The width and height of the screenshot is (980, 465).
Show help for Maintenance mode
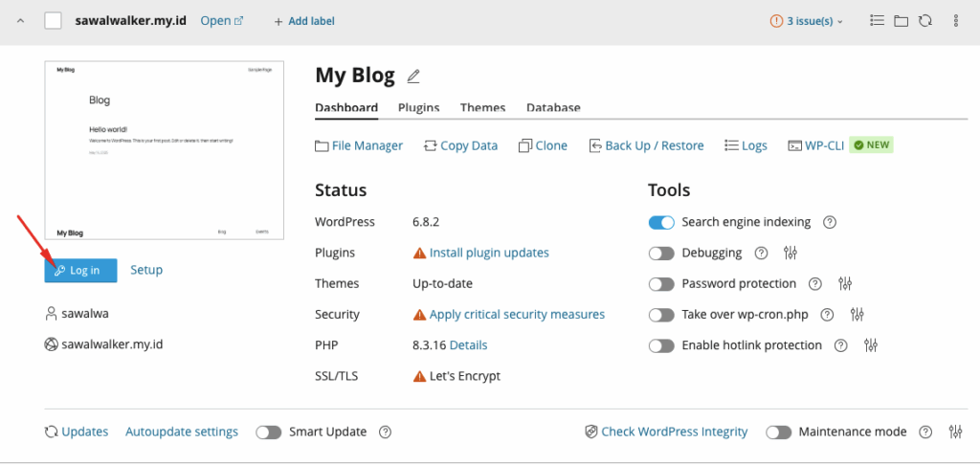click(x=925, y=432)
